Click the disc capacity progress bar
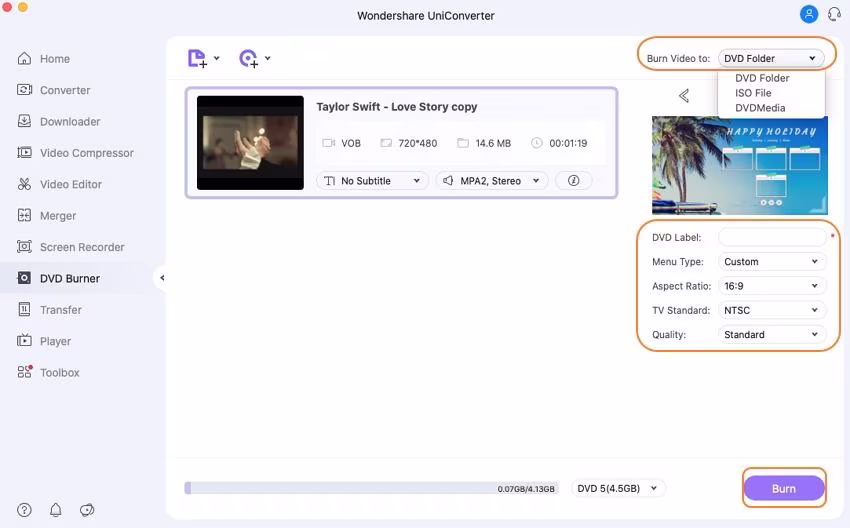This screenshot has height=528, width=850. 371,488
